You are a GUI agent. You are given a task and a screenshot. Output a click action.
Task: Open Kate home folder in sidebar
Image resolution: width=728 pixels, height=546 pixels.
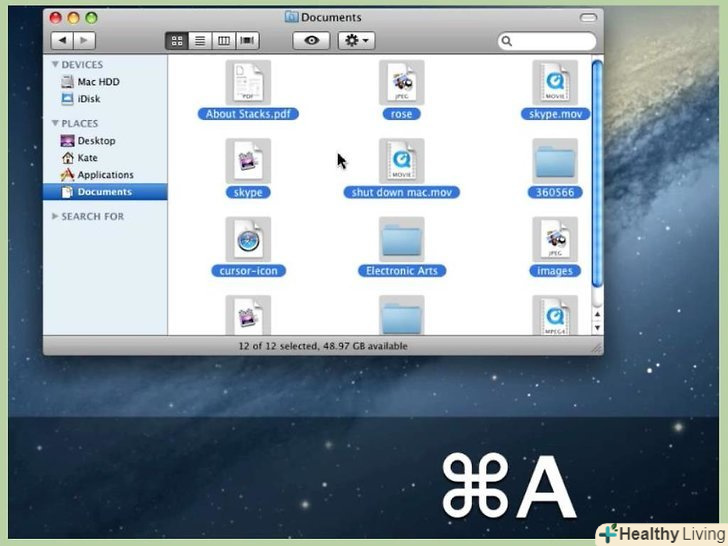(x=88, y=158)
